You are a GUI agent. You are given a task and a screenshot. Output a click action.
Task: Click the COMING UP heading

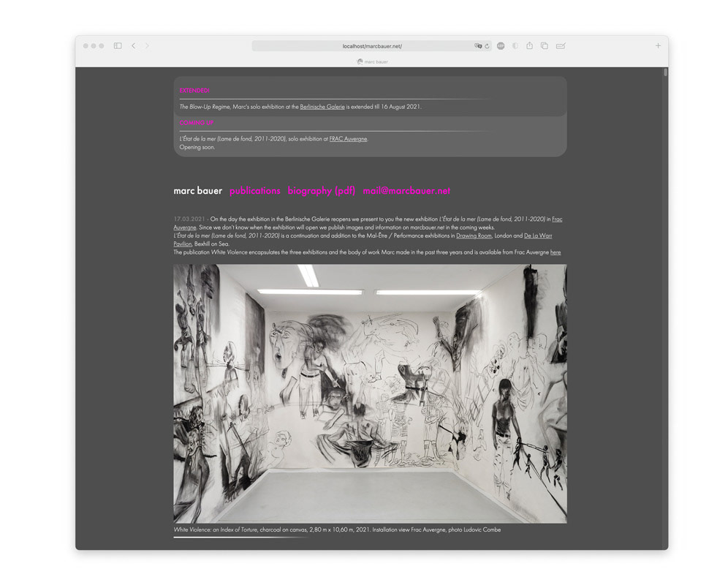pos(197,123)
